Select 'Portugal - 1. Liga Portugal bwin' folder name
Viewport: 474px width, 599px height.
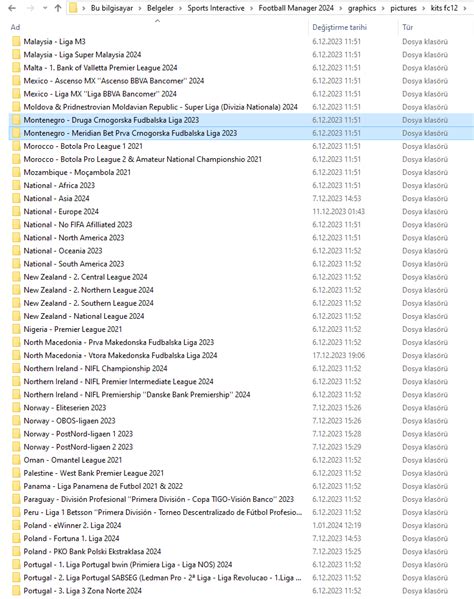coord(128,564)
